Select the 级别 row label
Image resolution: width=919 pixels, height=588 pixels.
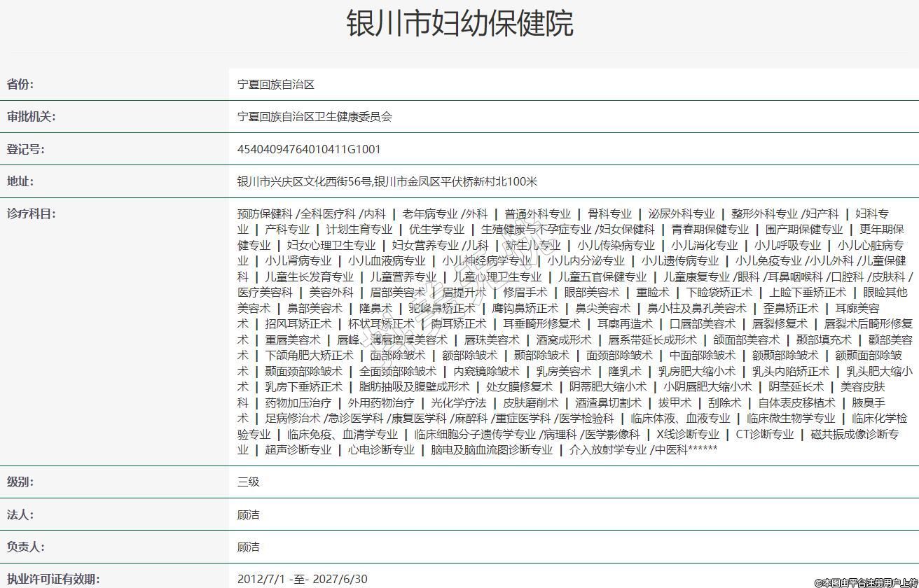click(x=20, y=482)
